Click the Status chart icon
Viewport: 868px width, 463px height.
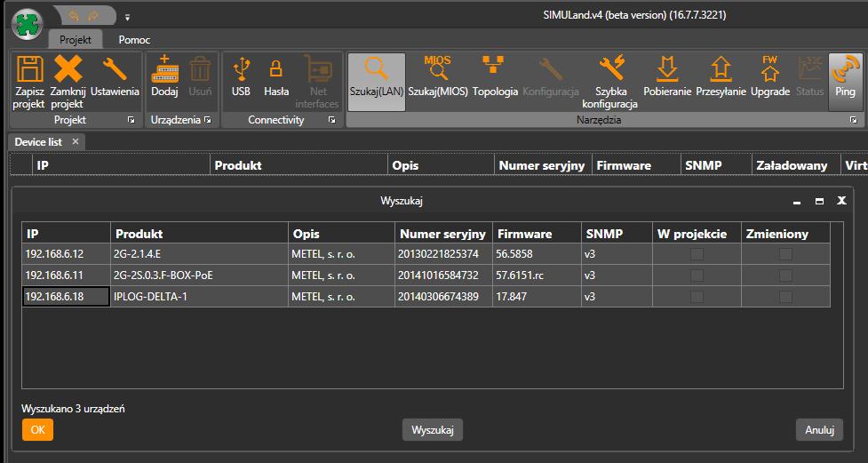(810, 76)
